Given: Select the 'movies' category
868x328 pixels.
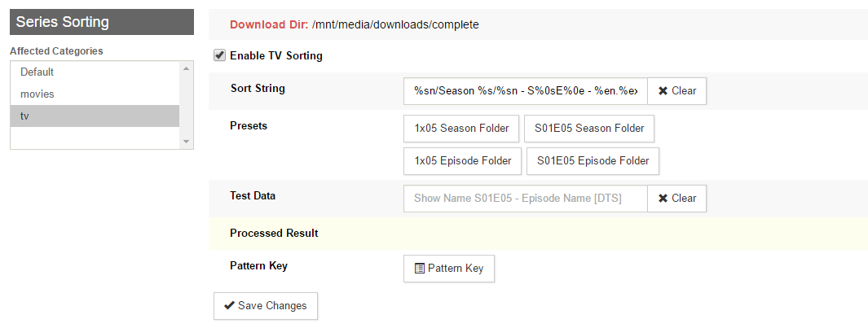Looking at the screenshot, I should tap(95, 94).
